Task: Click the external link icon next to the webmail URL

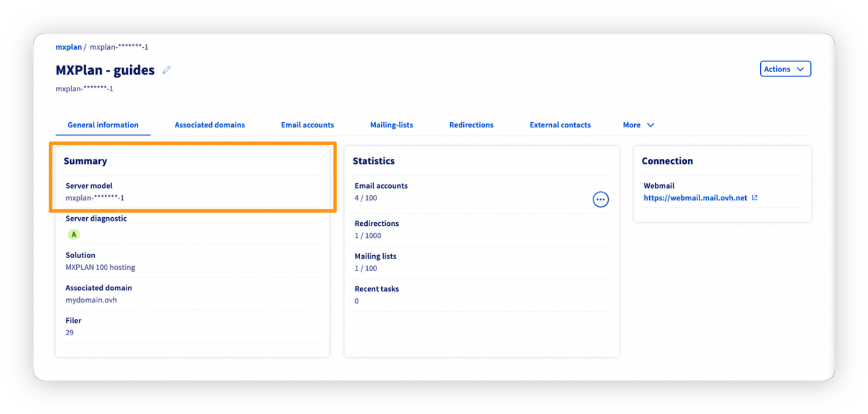Action: click(755, 198)
